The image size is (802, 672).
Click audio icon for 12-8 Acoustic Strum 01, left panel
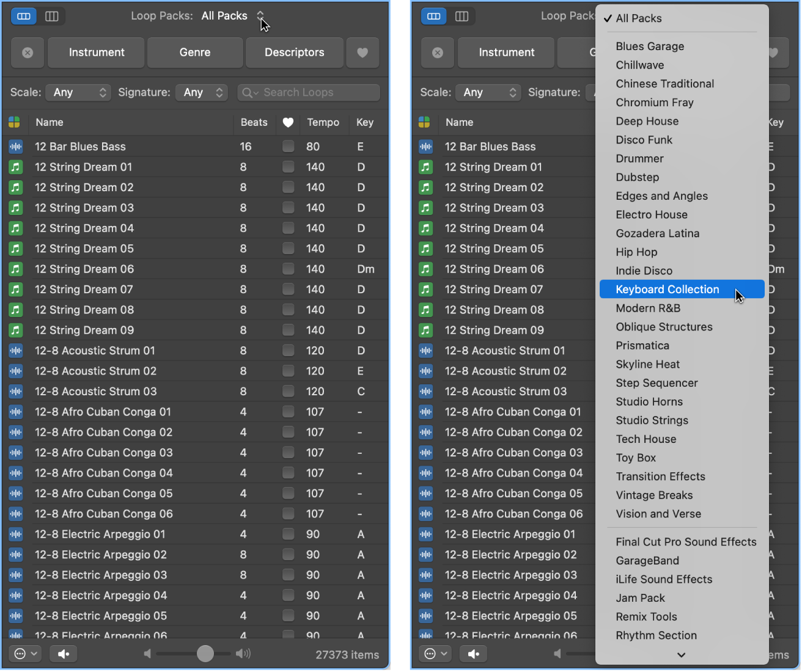pos(16,351)
